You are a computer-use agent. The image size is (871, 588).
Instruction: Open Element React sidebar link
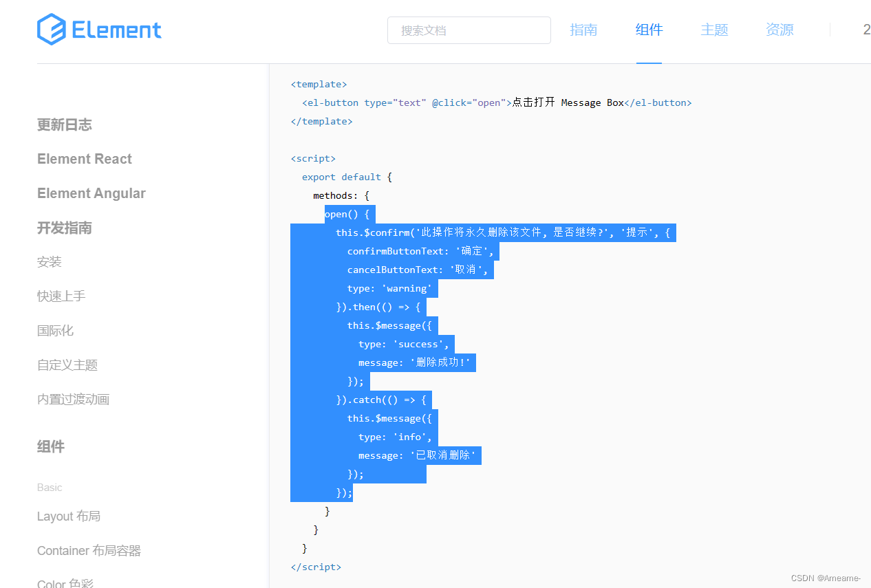pyautogui.click(x=85, y=159)
